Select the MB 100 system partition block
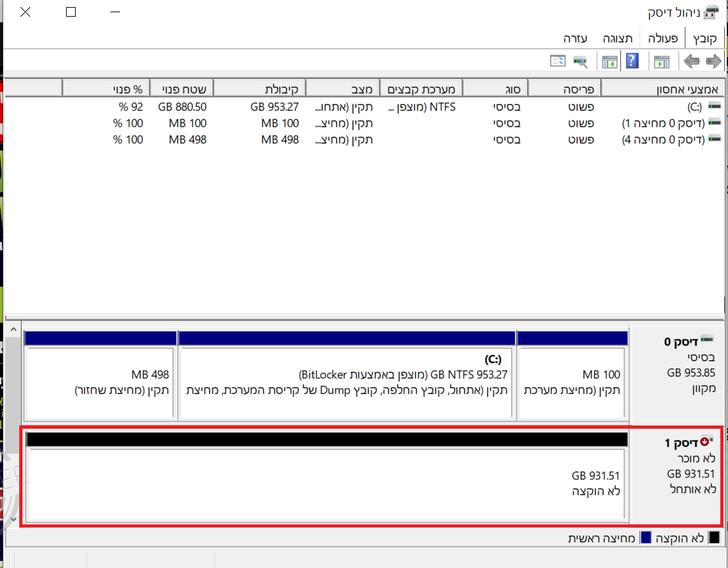Image resolution: width=728 pixels, height=568 pixels. coord(573,375)
